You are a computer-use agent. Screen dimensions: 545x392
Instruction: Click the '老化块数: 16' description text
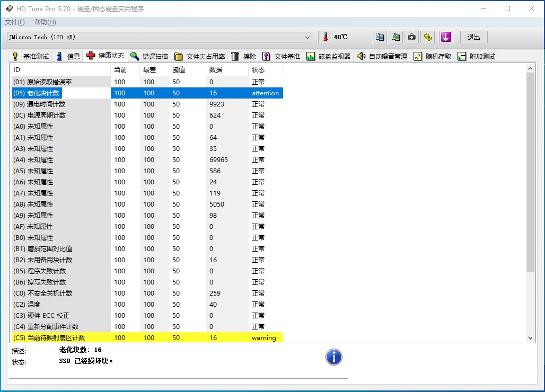click(80, 350)
